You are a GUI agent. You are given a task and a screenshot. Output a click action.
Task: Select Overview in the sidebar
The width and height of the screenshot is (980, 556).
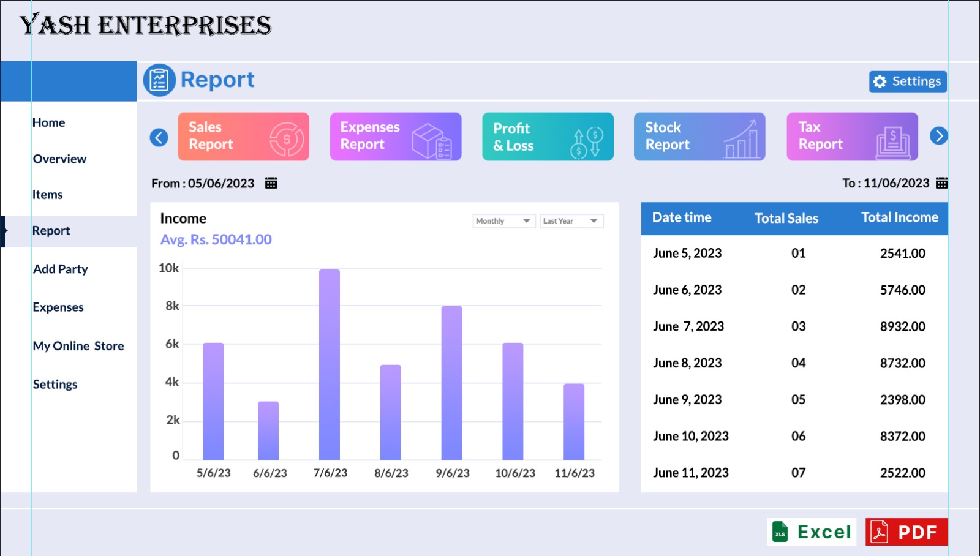coord(59,159)
